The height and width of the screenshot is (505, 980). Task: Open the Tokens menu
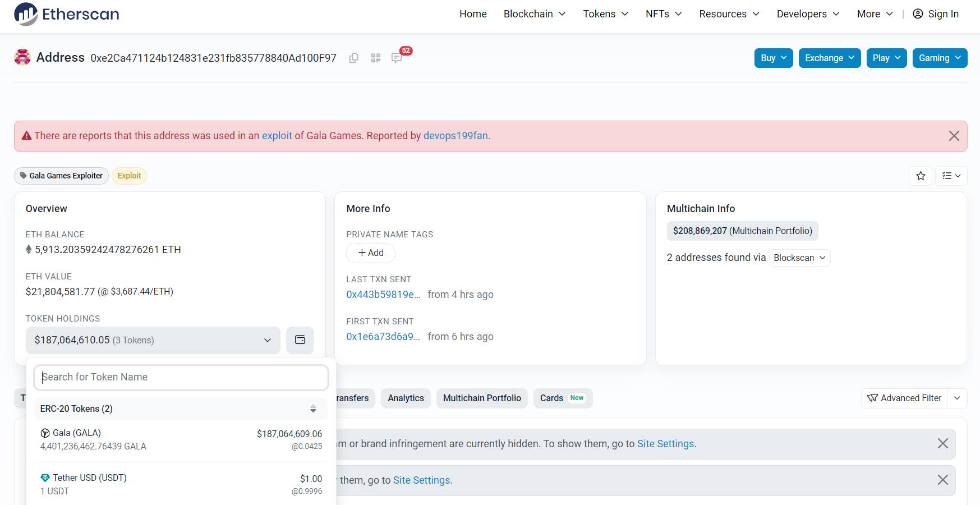tap(606, 14)
